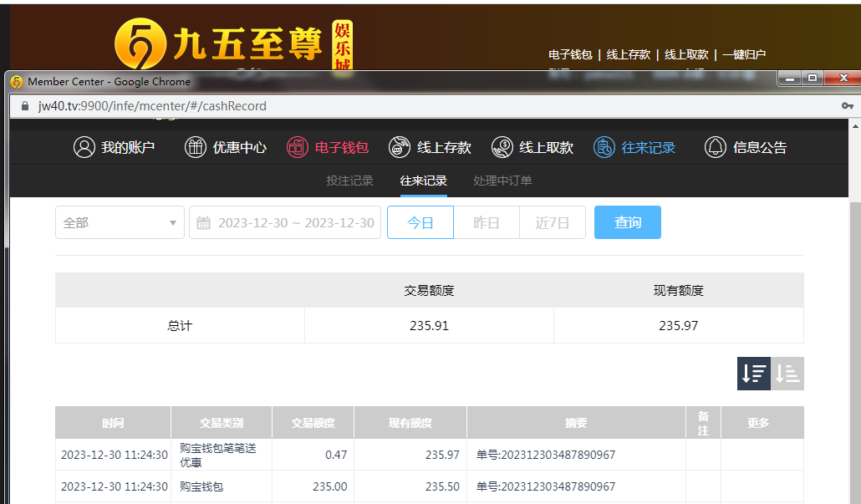Image resolution: width=861 pixels, height=504 pixels.
Task: Click the 0.47 transaction amount
Action: click(336, 455)
